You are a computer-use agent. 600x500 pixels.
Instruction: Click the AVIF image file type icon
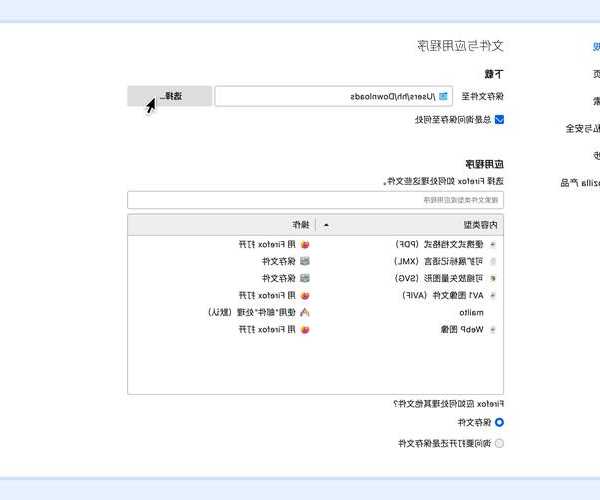(492, 295)
